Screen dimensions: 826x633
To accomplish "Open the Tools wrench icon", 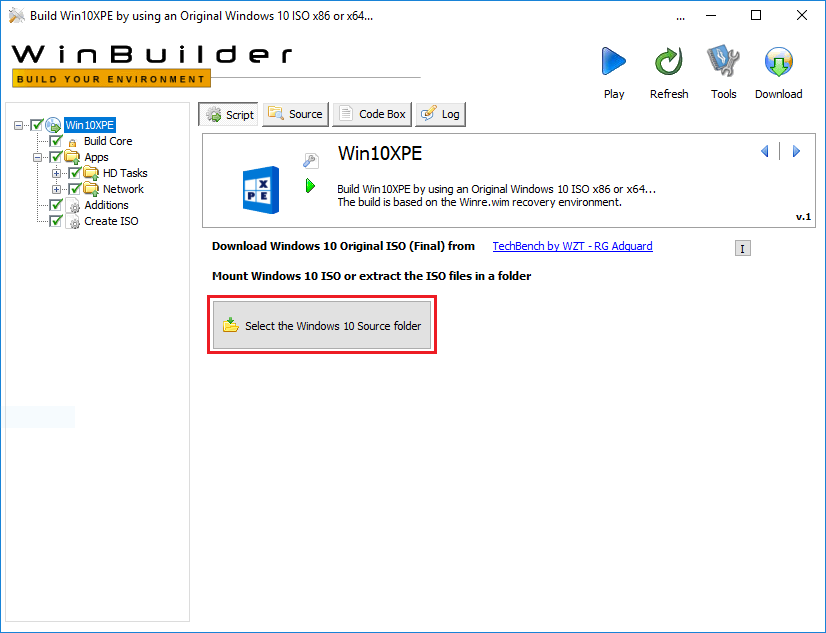I will [723, 61].
